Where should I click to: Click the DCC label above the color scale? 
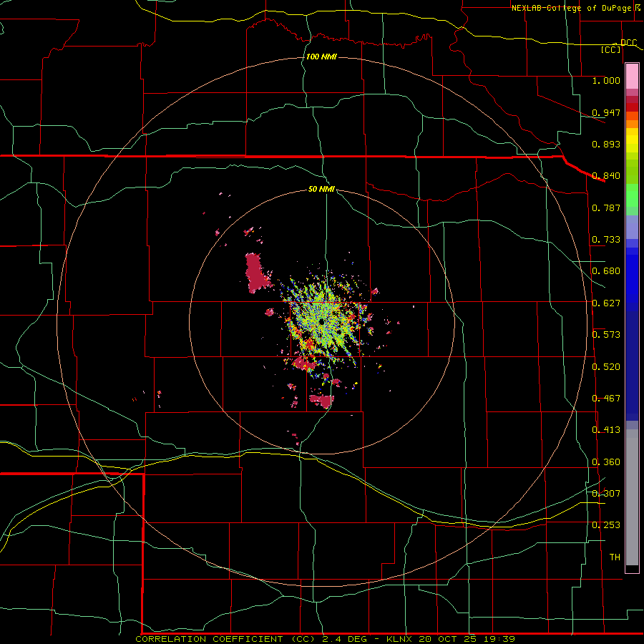pyautogui.click(x=628, y=43)
